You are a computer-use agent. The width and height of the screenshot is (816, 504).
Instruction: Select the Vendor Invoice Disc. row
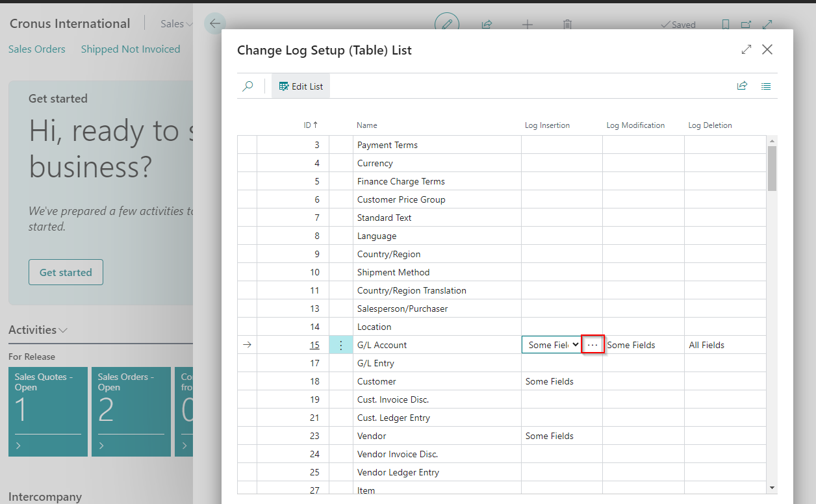coord(502,454)
